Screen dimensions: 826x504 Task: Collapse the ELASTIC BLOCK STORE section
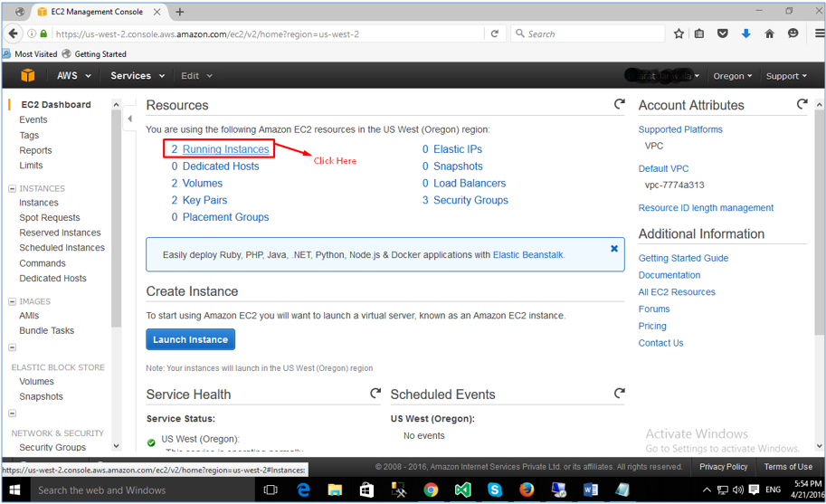tap(12, 347)
